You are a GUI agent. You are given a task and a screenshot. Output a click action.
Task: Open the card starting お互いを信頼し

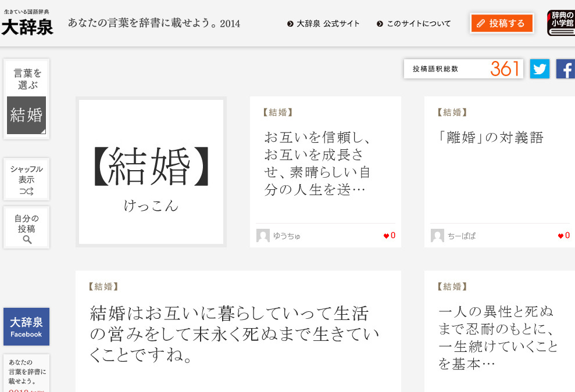point(325,172)
